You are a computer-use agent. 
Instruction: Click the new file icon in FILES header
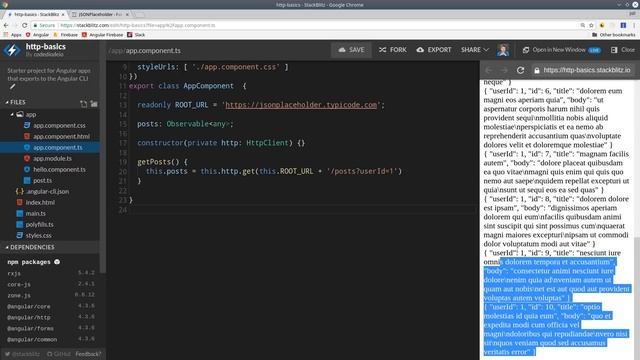[84, 104]
